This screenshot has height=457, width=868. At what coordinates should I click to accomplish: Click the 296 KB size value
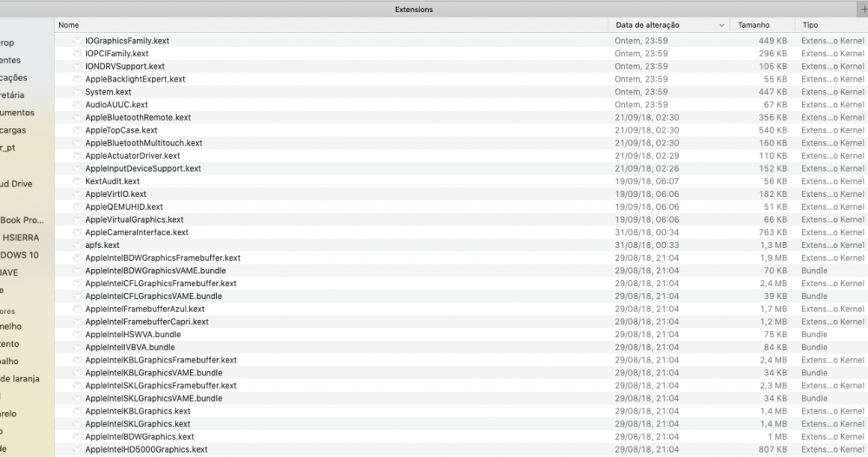[773, 53]
